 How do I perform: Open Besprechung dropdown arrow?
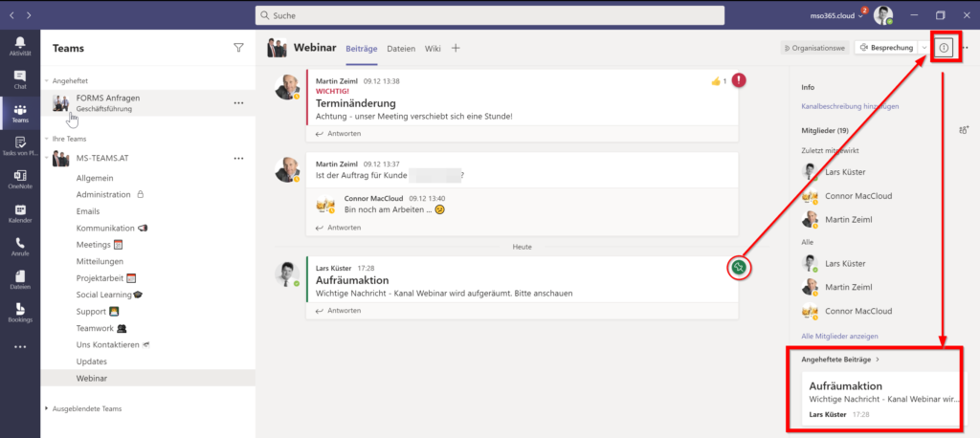924,48
